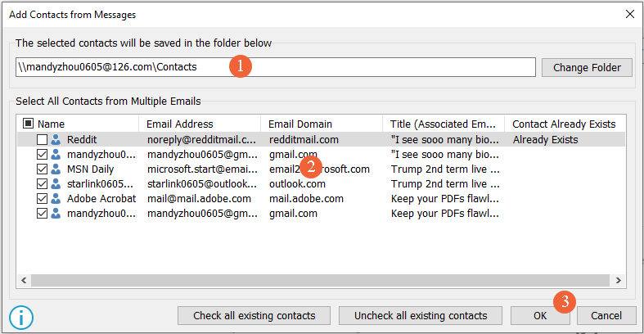The width and height of the screenshot is (644, 334).
Task: Toggle the select-all checkbox in Name header
Action: coord(28,124)
